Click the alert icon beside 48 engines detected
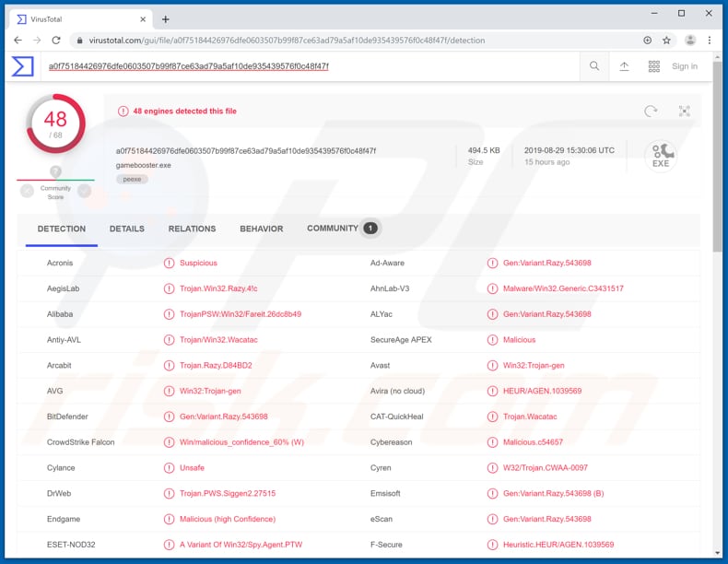This screenshot has height=564, width=728. (x=123, y=112)
